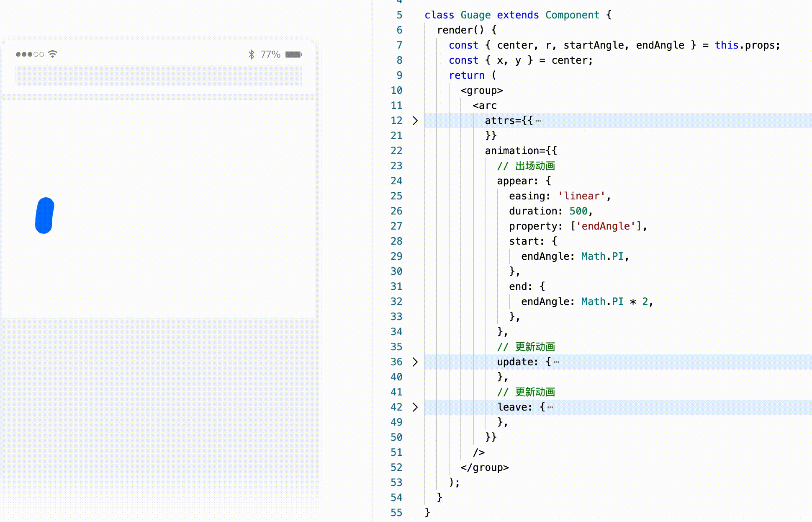Image resolution: width=812 pixels, height=522 pixels.
Task: Click the 'endAngle' string in property array
Action: pos(605,226)
